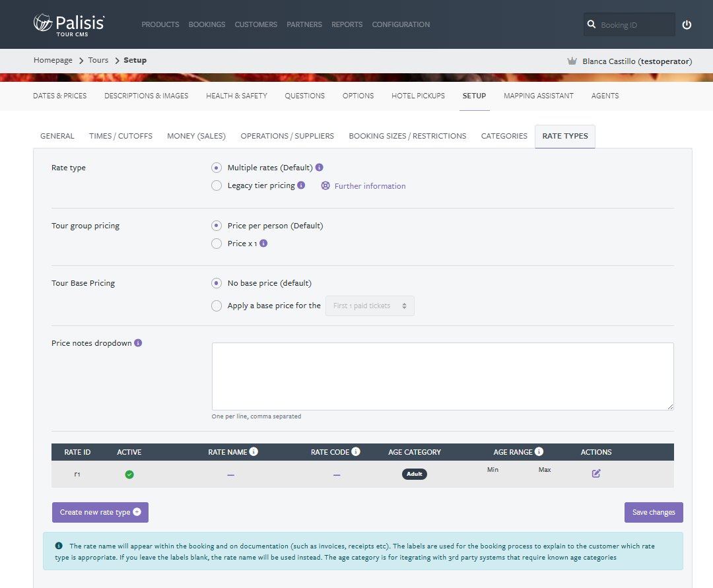Select Price x 1 radio option

(217, 244)
